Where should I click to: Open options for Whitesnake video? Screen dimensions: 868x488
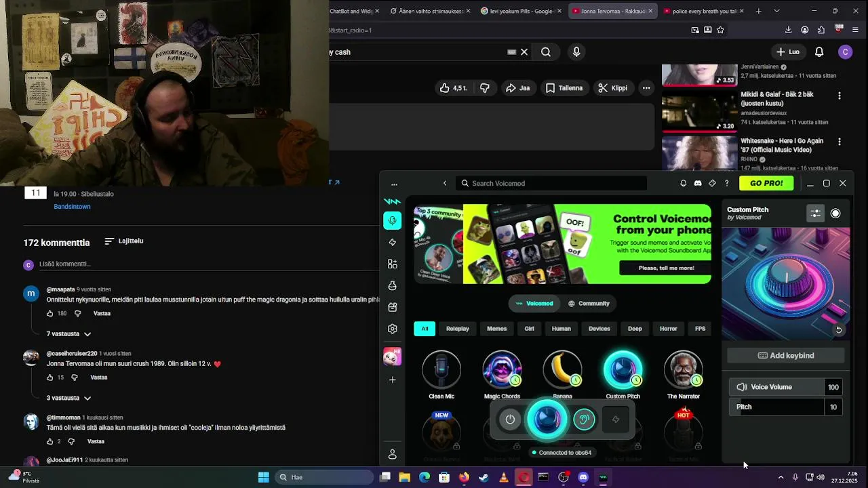pos(840,142)
